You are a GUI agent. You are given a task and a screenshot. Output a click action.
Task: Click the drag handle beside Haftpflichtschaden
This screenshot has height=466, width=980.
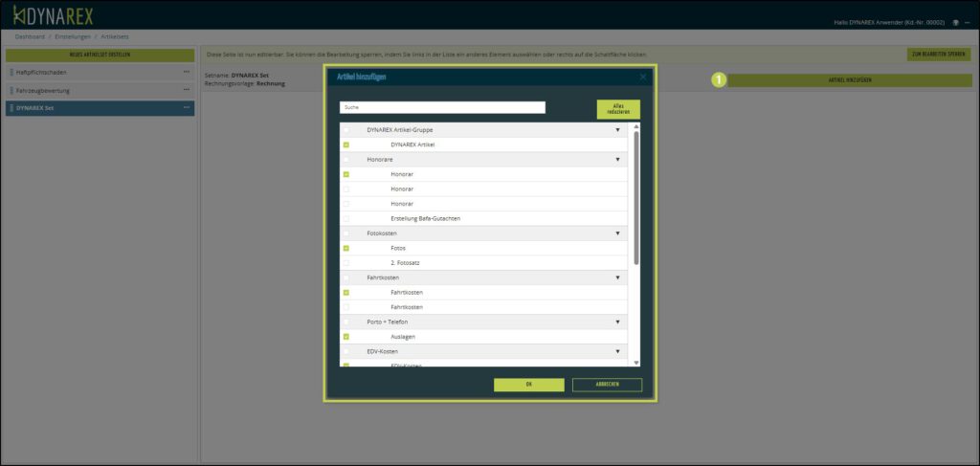(x=11, y=73)
